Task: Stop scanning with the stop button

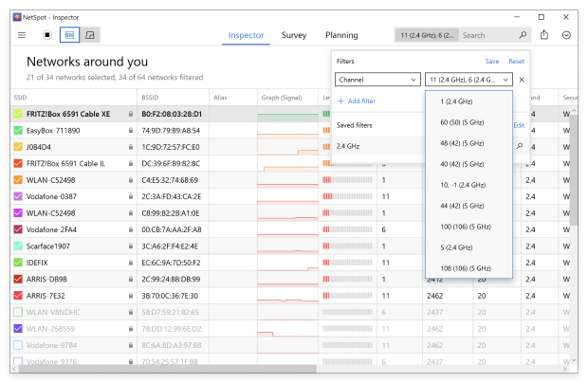Action: 47,35
